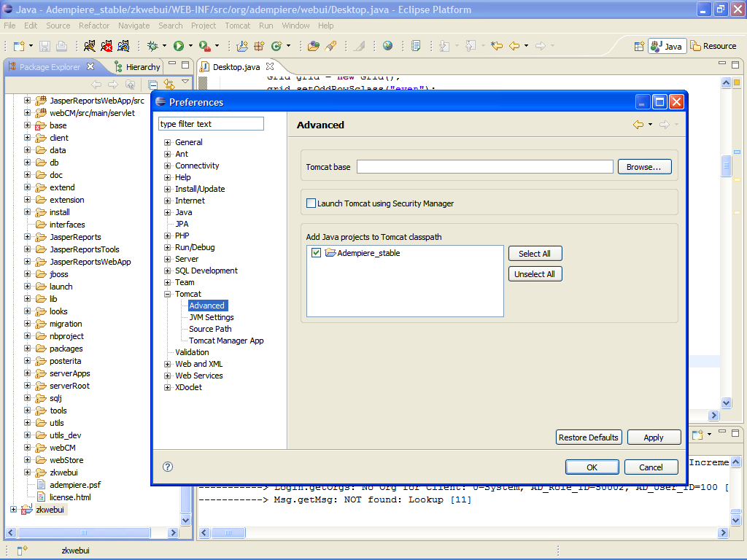Click the New Java Project toolbar icon
This screenshot has width=747, height=560.
click(x=242, y=46)
